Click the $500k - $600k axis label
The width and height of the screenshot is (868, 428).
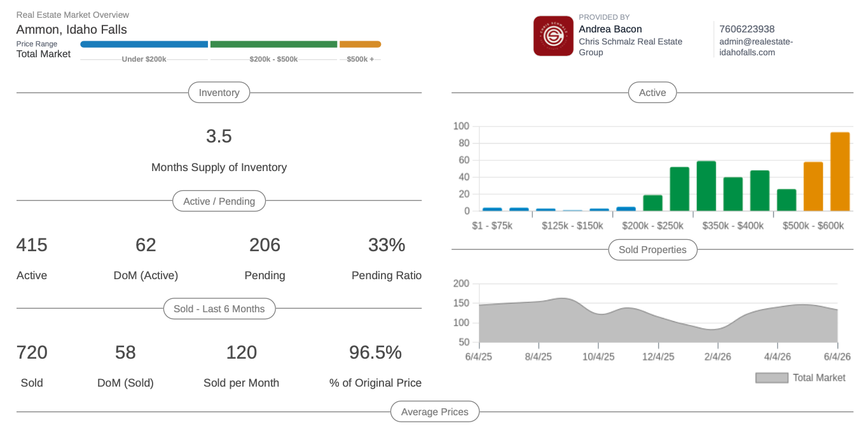pyautogui.click(x=813, y=226)
